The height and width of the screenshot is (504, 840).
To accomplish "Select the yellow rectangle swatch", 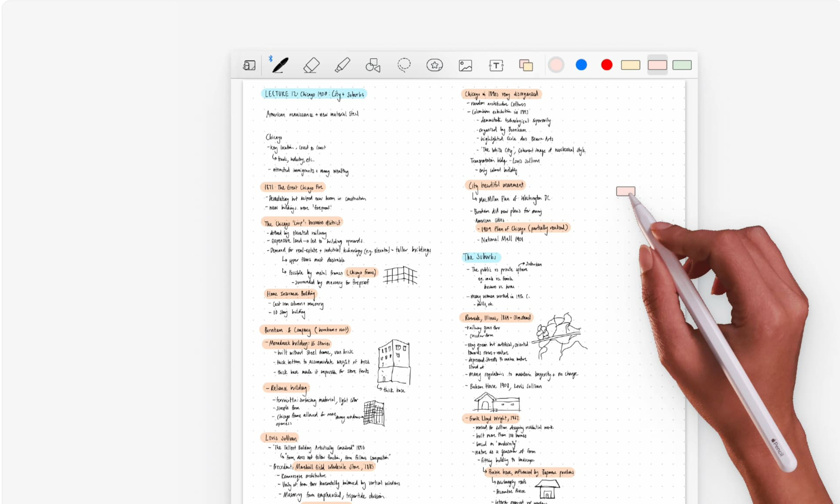I will pyautogui.click(x=631, y=65).
